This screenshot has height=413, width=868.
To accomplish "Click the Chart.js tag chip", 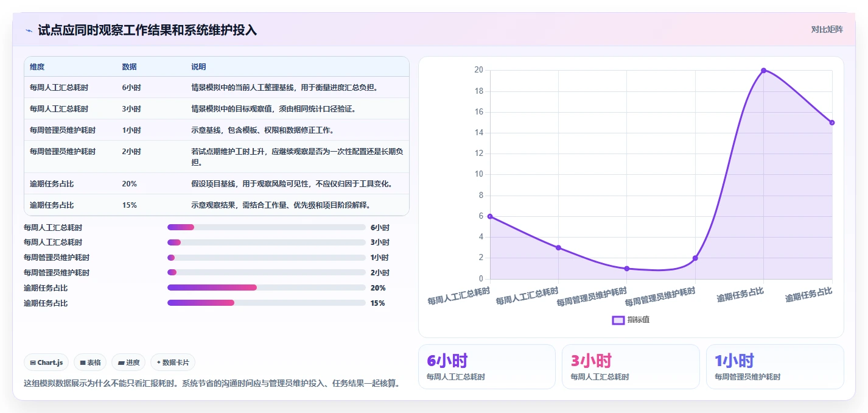I will (x=46, y=362).
